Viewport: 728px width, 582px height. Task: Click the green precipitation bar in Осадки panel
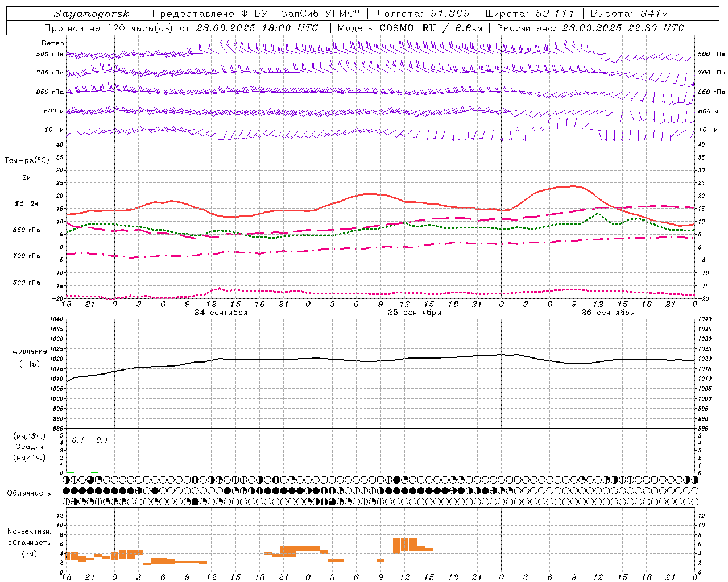click(94, 472)
